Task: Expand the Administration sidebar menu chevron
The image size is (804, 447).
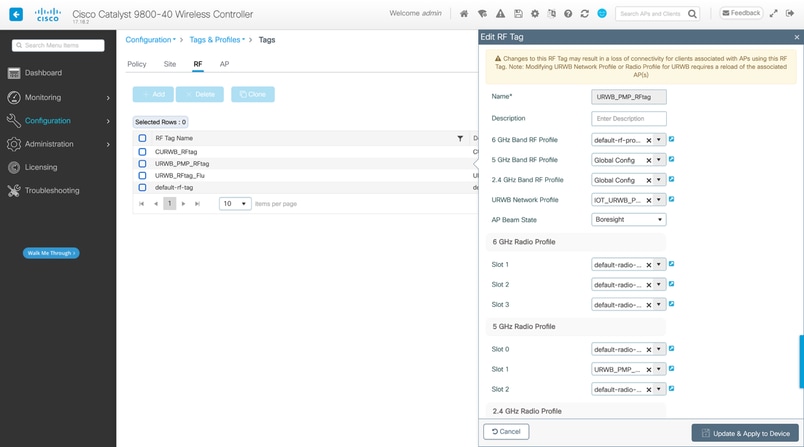Action: tap(108, 145)
